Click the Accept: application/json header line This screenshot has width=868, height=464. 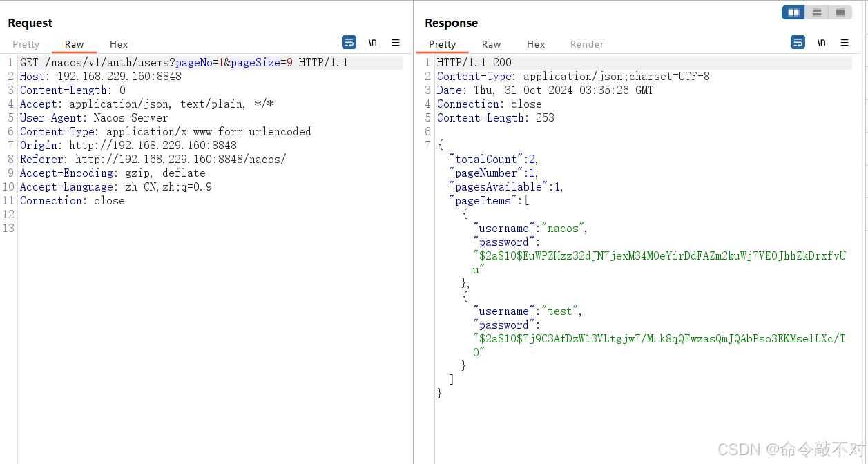(147, 104)
